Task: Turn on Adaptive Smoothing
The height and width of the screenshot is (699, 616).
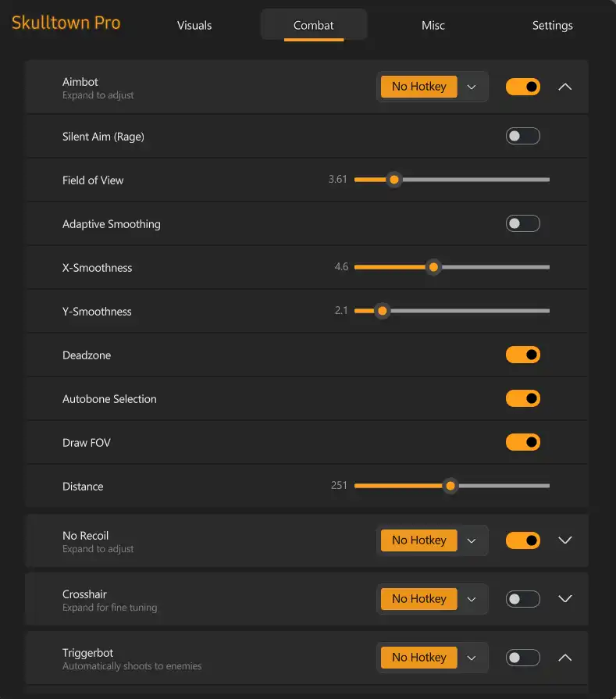Action: [x=522, y=224]
